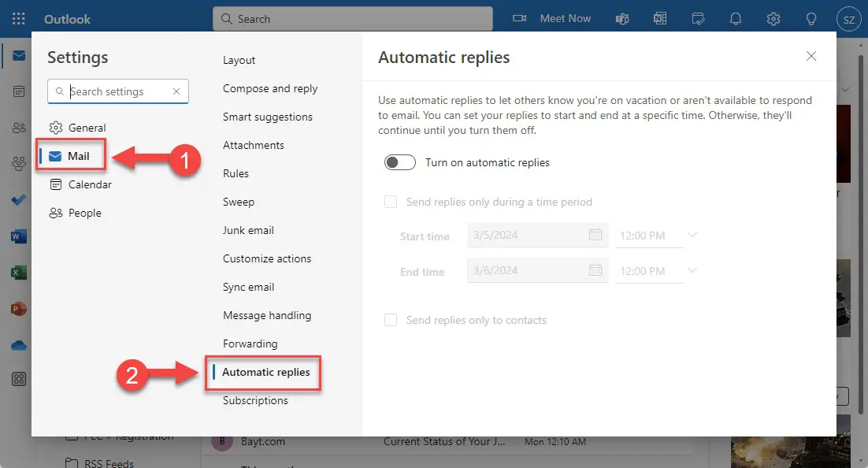Open To Do checkmark app
This screenshot has width=868, height=468.
(19, 200)
